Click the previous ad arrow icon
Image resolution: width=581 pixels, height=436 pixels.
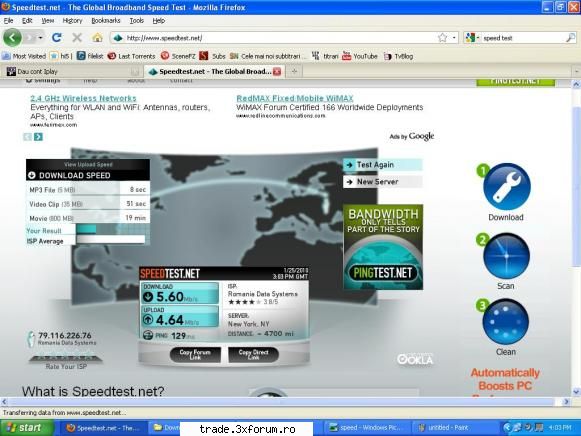pos(27,137)
